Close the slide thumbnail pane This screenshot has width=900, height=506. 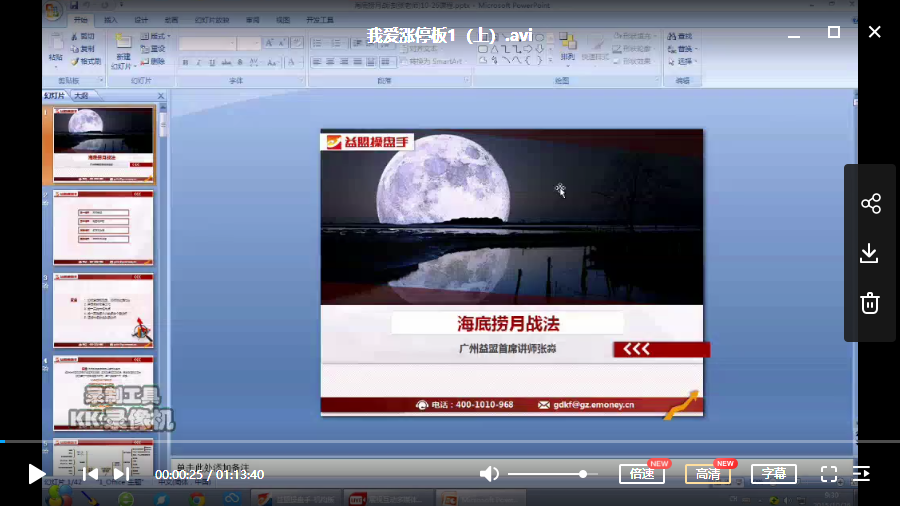[161, 96]
